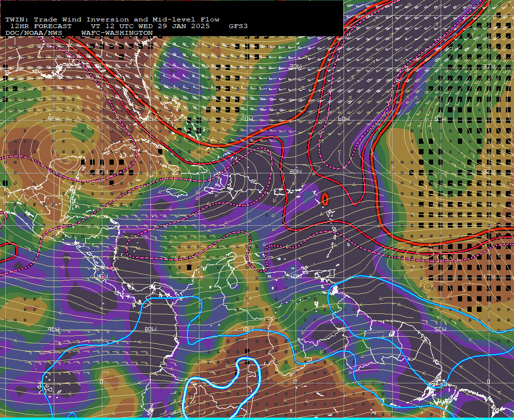This screenshot has width=514, height=420.
Task: Click the lower '80W' longitude label over Panama
Action: [x=151, y=329]
